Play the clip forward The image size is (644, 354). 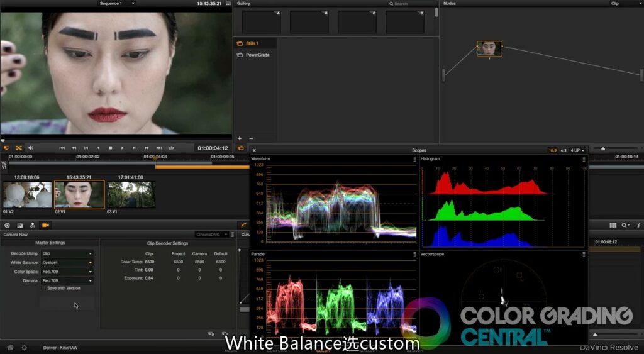(x=123, y=148)
